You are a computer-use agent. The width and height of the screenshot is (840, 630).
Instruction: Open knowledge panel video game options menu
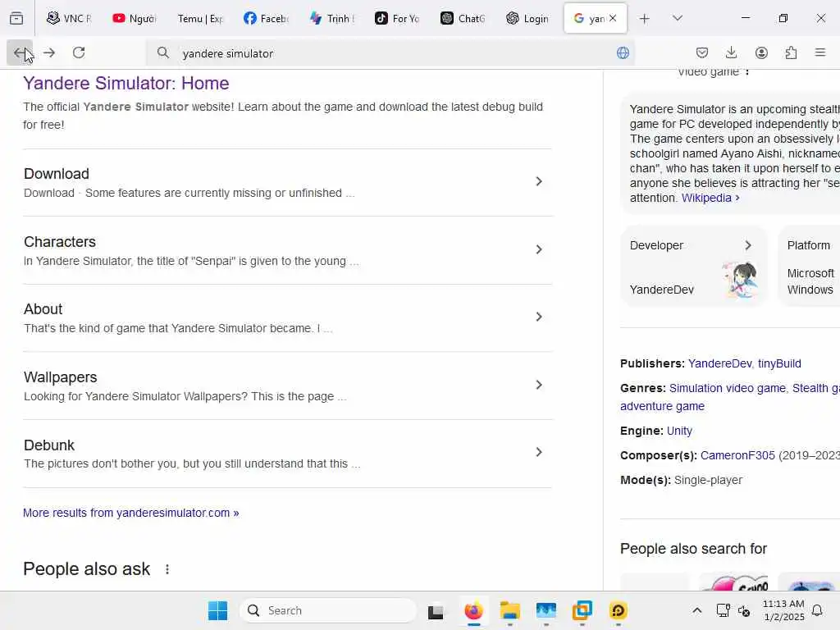tap(747, 73)
